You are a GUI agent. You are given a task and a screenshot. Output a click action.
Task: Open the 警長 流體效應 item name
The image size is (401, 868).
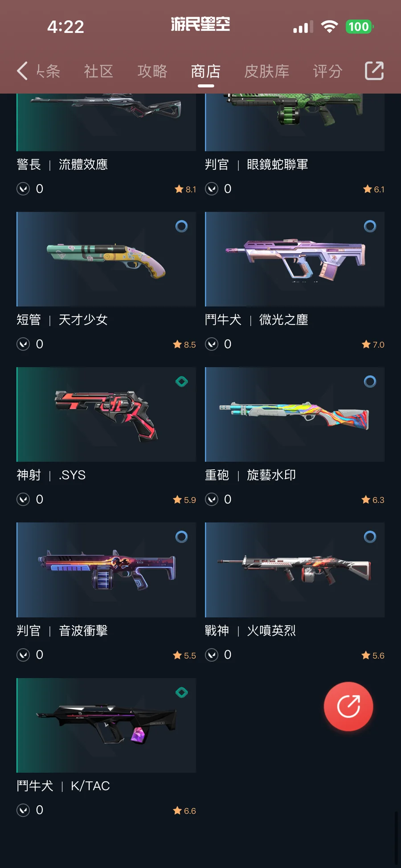click(x=62, y=164)
